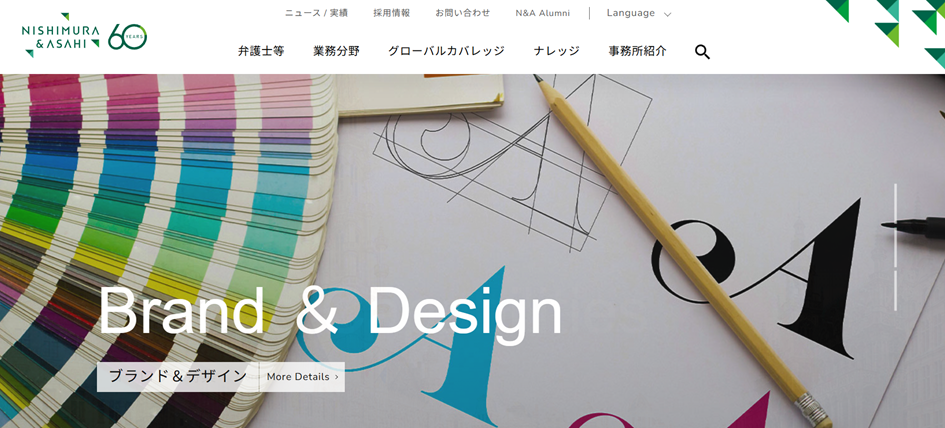Click the arrow chevron beside More Details
This screenshot has width=945, height=428.
click(x=336, y=377)
